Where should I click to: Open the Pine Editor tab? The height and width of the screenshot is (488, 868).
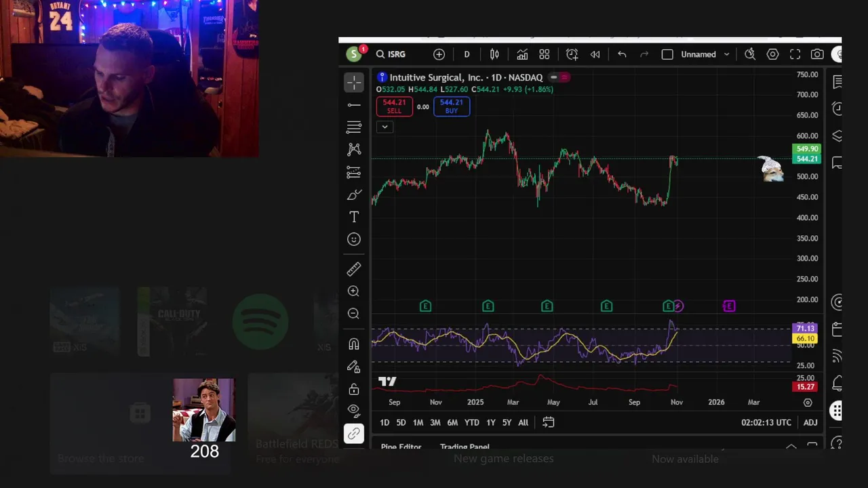point(401,447)
